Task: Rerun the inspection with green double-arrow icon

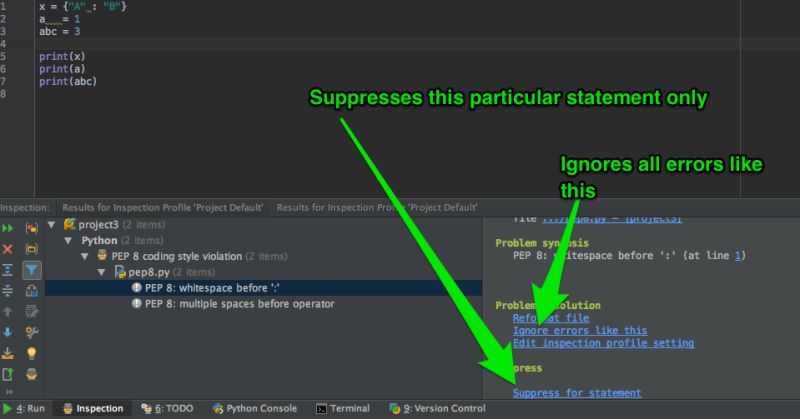Action: point(8,228)
